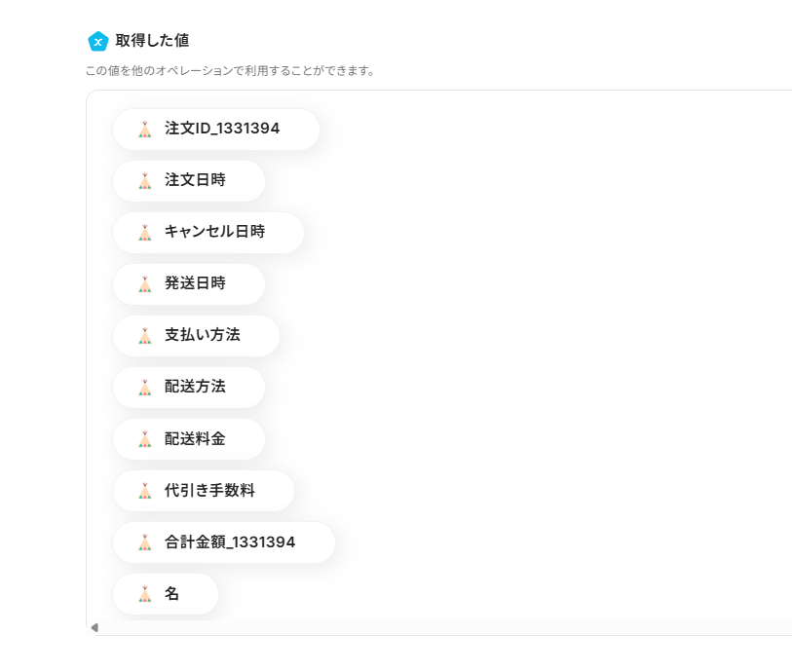Image resolution: width=792 pixels, height=672 pixels.
Task: Pick the 配送料金 value chip
Action: [x=195, y=439]
